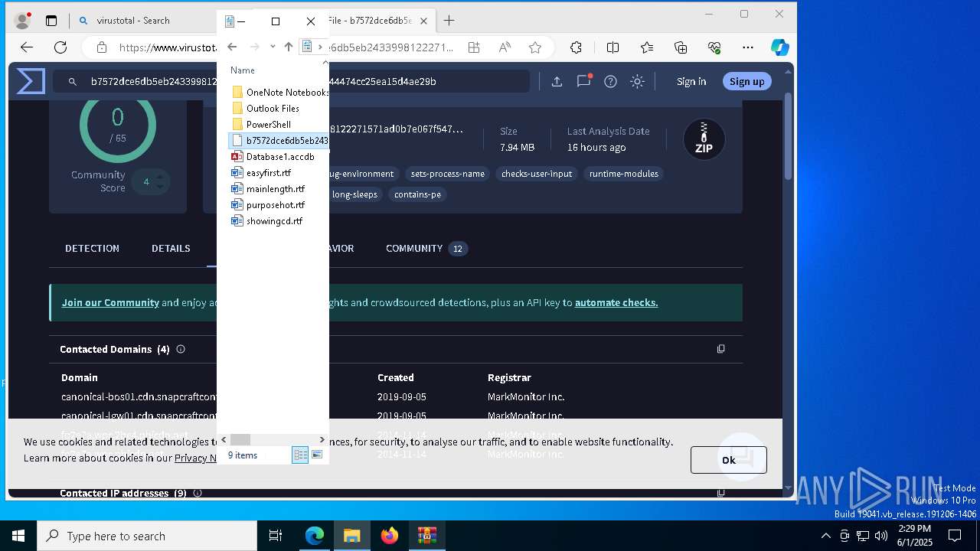The width and height of the screenshot is (980, 551).
Task: Open the DETAILS tab
Action: pos(171,248)
